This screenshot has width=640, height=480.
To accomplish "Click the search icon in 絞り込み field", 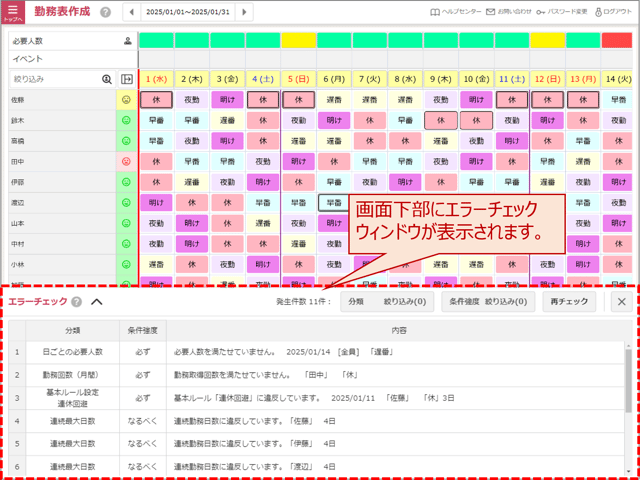I will coord(107,79).
